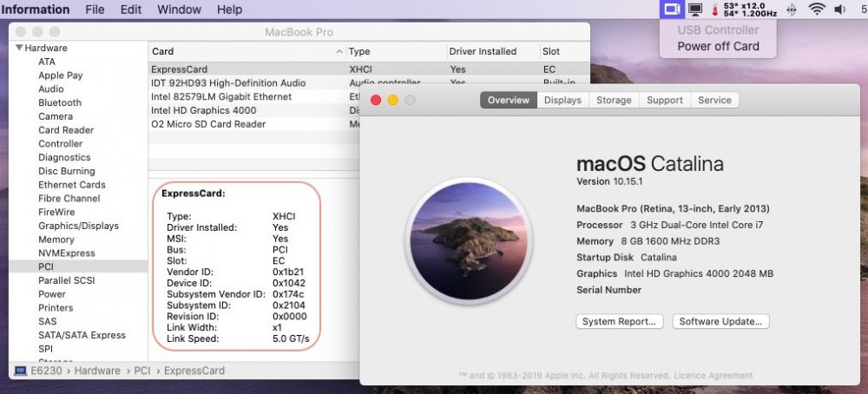Click the display monitor menu bar icon
The height and width of the screenshot is (394, 868).
[x=695, y=10]
